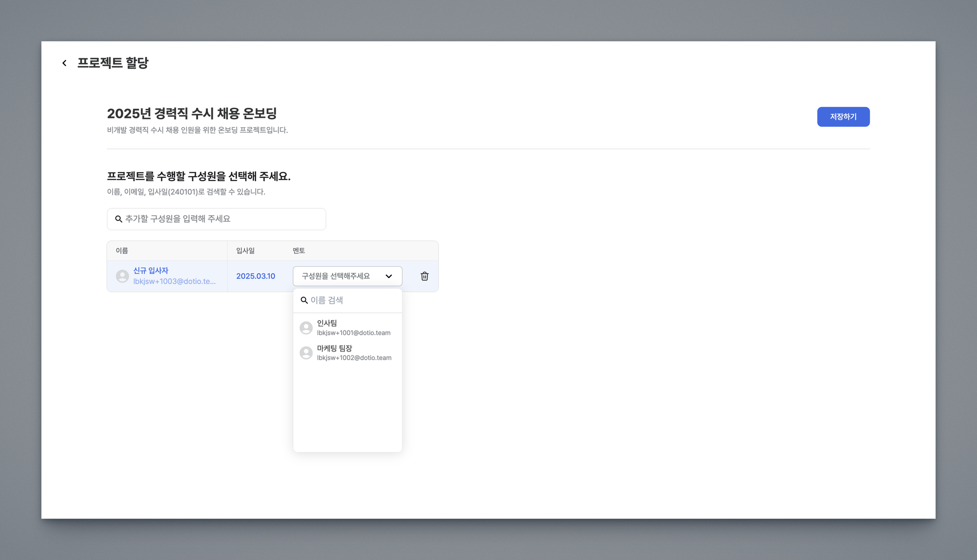This screenshot has height=560, width=977.
Task: Open the 신규 입사자 name link
Action: pos(151,270)
